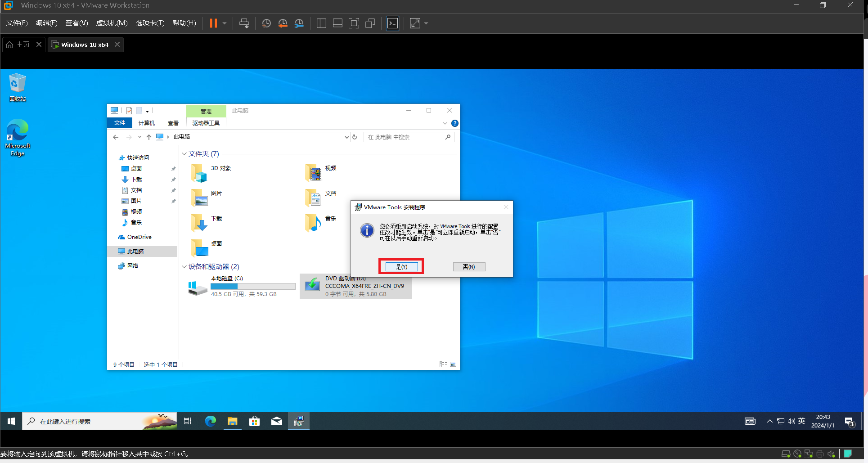Open notification center icon
Viewport: 868px width, 463px height.
click(850, 422)
